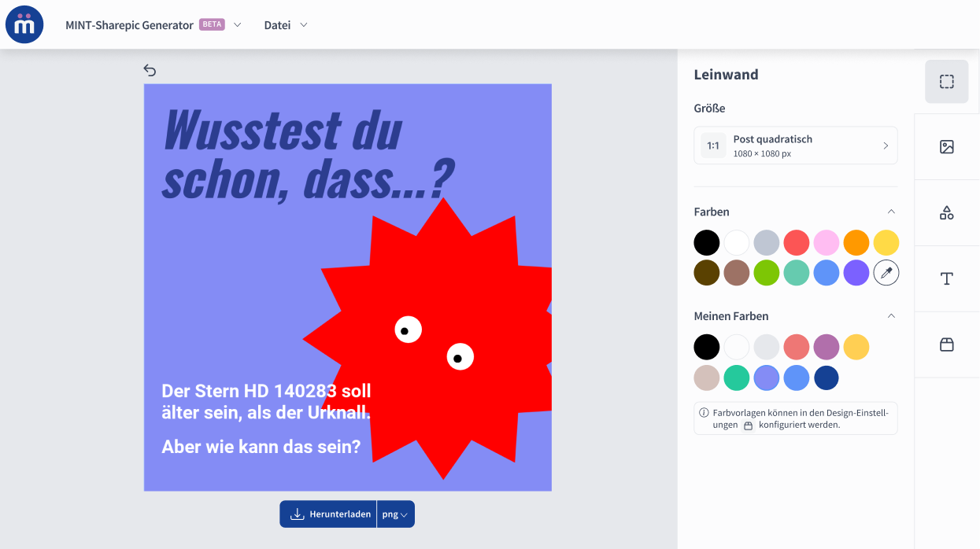The image size is (980, 549).
Task: Select yellow in Meinen Farben
Action: (x=856, y=347)
